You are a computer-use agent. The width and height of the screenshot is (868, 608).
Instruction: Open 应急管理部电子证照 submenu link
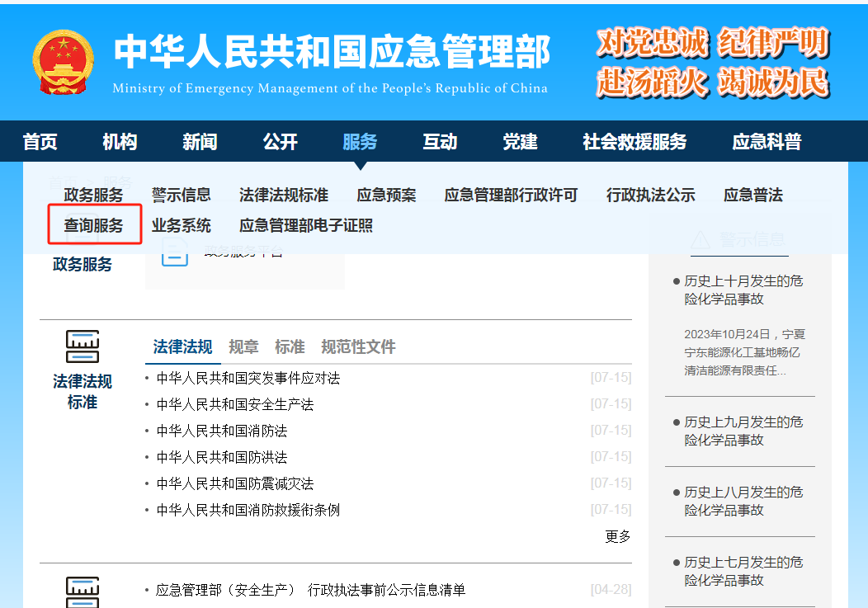(x=305, y=225)
